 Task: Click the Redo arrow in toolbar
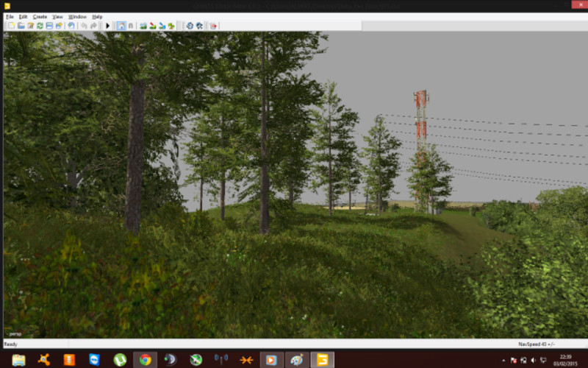click(x=93, y=26)
